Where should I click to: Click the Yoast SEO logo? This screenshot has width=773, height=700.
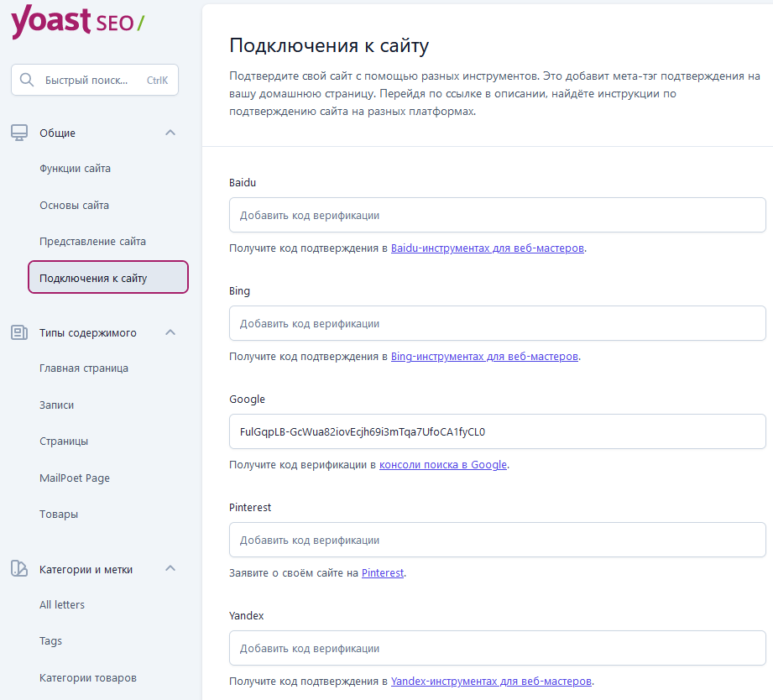click(77, 21)
